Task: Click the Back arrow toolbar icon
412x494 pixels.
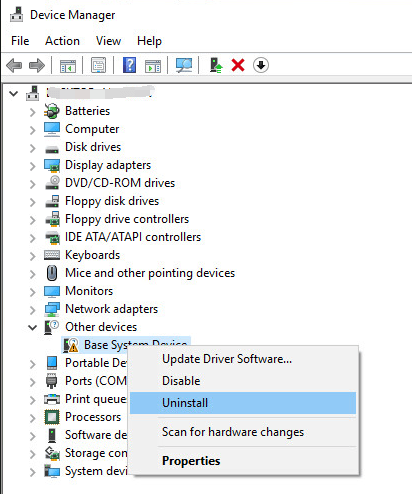Action: (x=14, y=65)
